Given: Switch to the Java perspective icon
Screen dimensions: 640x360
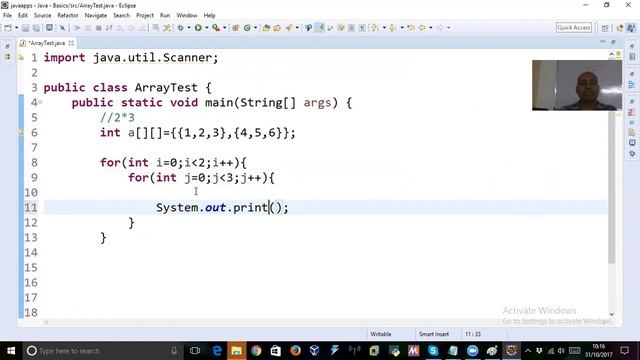Looking at the screenshot, I should pos(631,28).
